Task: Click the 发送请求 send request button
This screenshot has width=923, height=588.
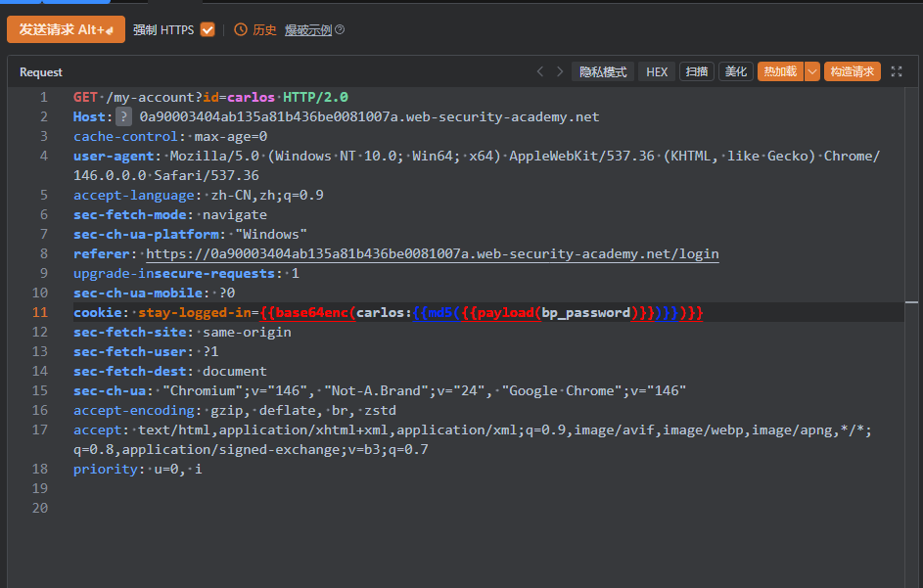Action: (66, 29)
